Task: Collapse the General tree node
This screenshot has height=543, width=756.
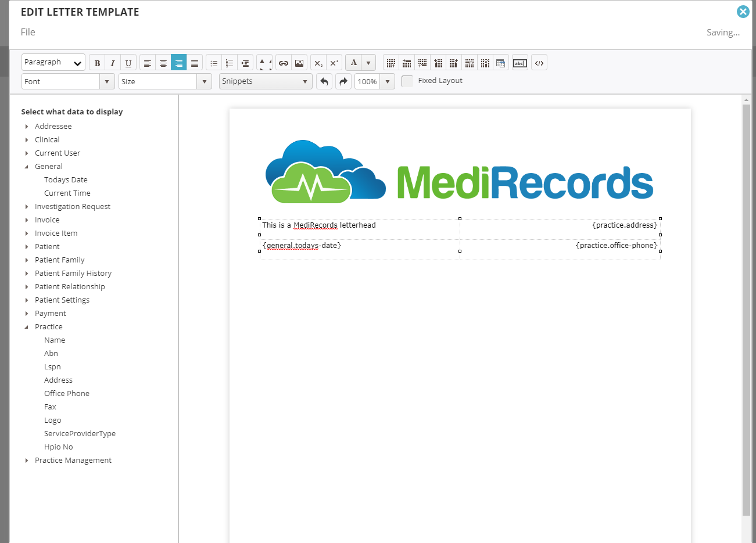Action: 27,167
